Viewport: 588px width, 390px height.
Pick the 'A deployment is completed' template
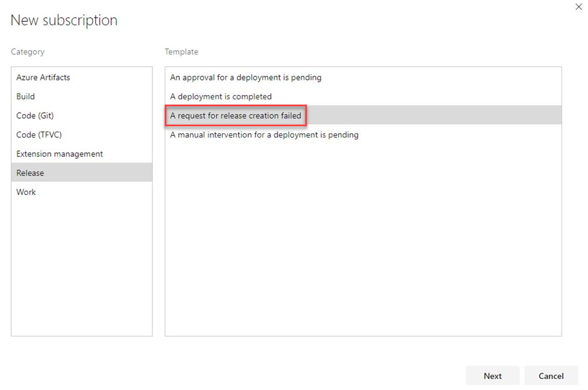(219, 96)
